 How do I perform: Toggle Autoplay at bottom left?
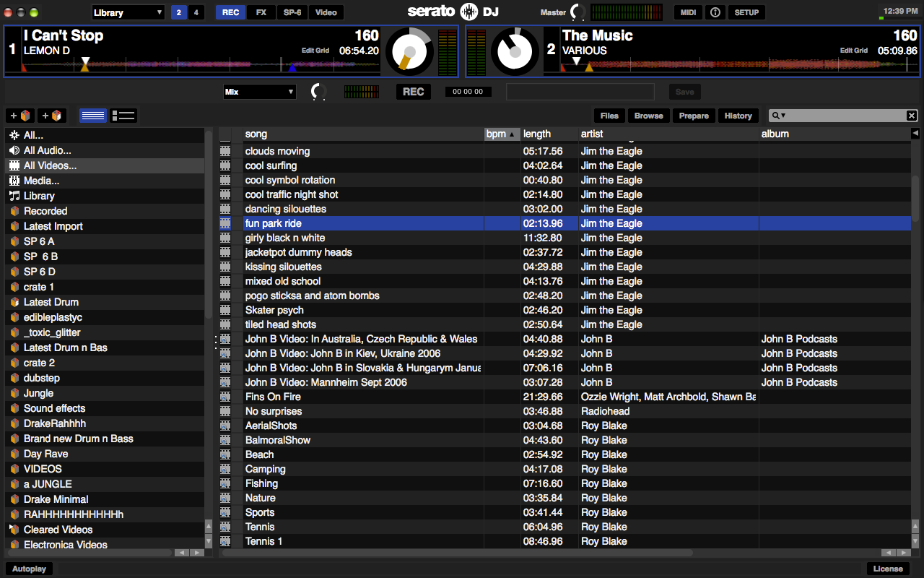click(29, 569)
